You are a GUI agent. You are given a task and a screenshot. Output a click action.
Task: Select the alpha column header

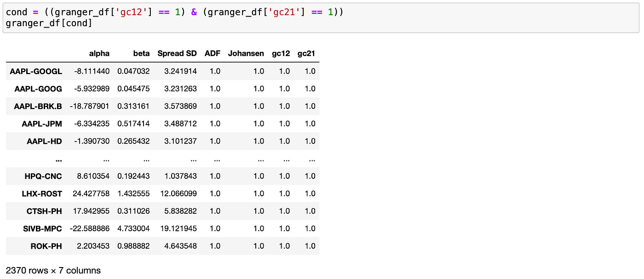pyautogui.click(x=99, y=53)
